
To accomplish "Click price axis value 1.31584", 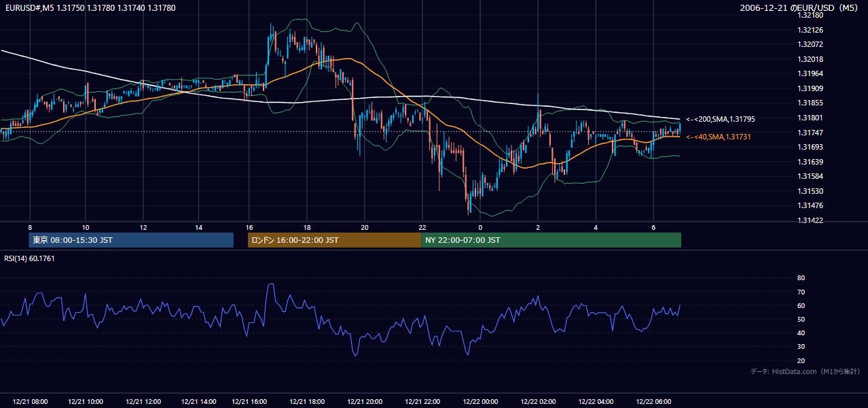I will tap(810, 176).
